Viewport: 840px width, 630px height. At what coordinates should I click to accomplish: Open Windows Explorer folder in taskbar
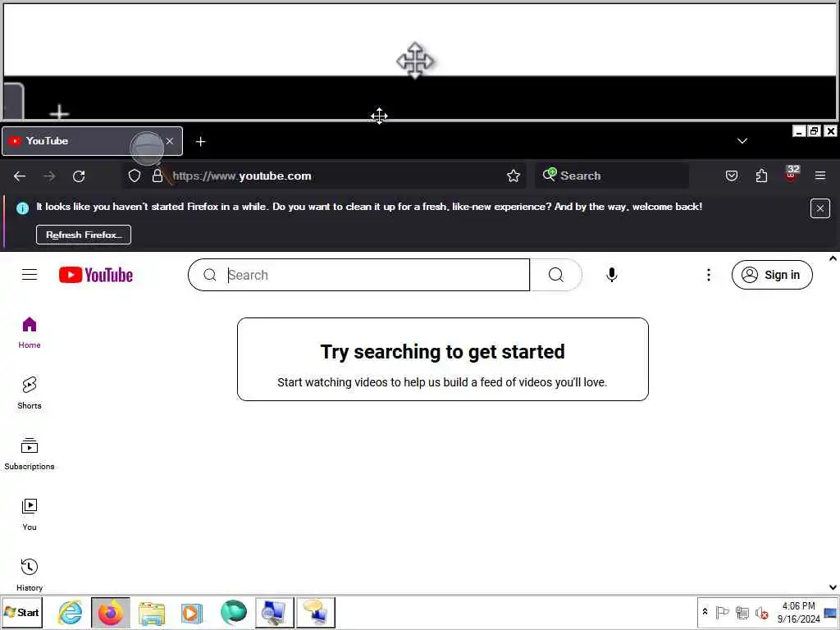point(152,613)
